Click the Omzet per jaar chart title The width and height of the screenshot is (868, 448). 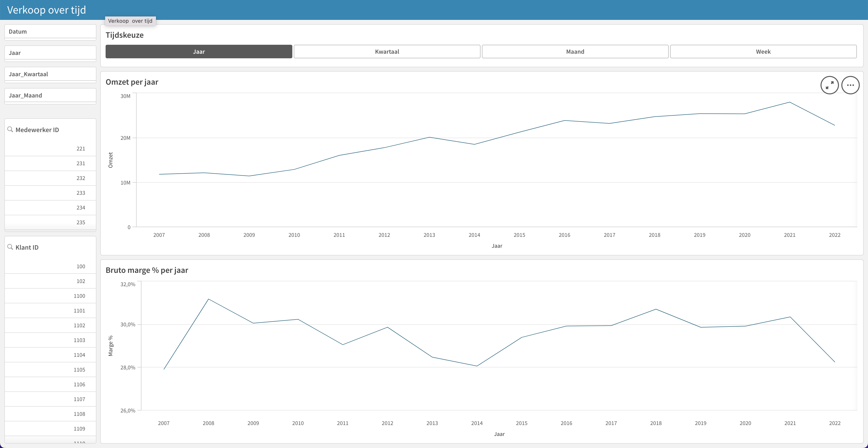point(132,82)
